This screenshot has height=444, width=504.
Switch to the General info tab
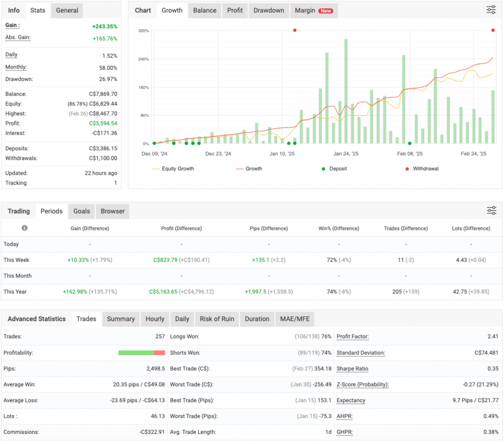coord(67,10)
